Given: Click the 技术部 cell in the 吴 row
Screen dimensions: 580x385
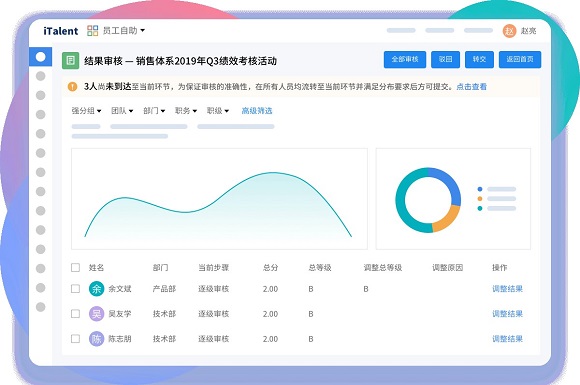Looking at the screenshot, I should (164, 314).
